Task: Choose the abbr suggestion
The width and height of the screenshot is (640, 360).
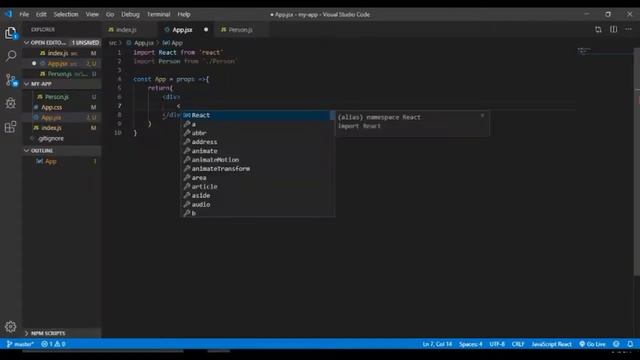Action: pos(257,133)
